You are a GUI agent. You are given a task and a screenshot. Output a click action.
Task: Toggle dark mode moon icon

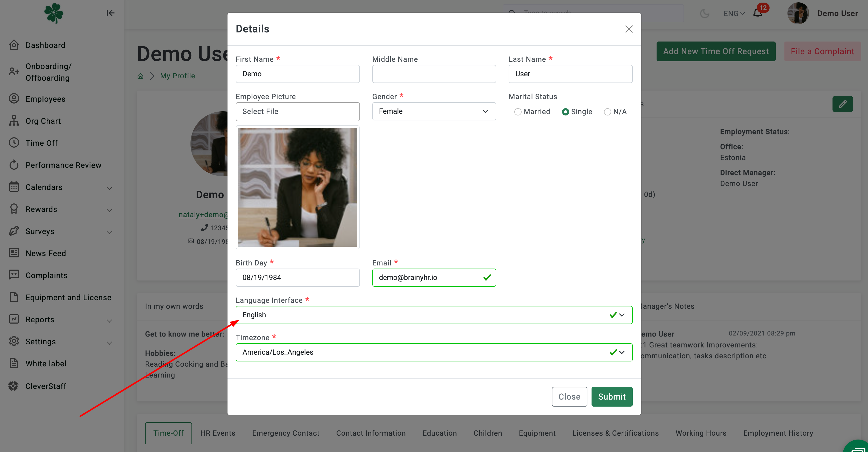[x=704, y=13]
